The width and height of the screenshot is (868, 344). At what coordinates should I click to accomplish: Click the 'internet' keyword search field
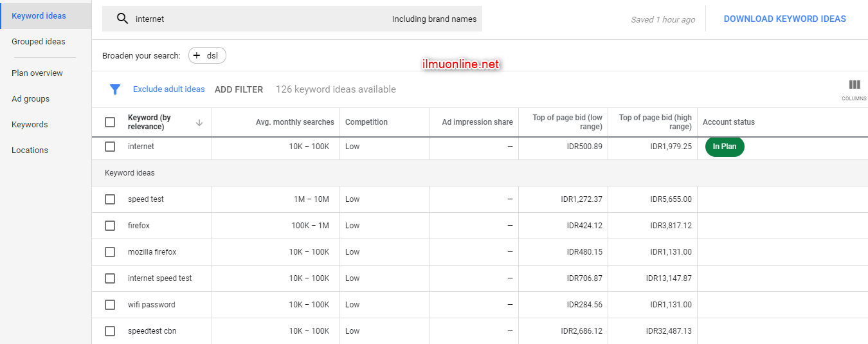pyautogui.click(x=257, y=19)
